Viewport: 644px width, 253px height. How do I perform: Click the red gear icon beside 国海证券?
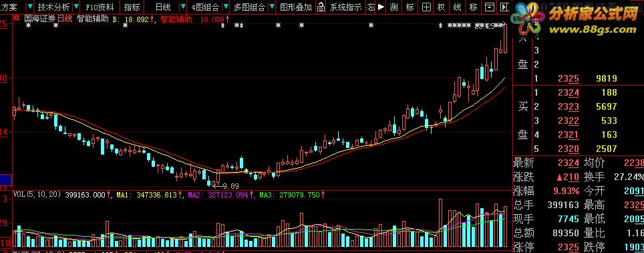(x=17, y=18)
